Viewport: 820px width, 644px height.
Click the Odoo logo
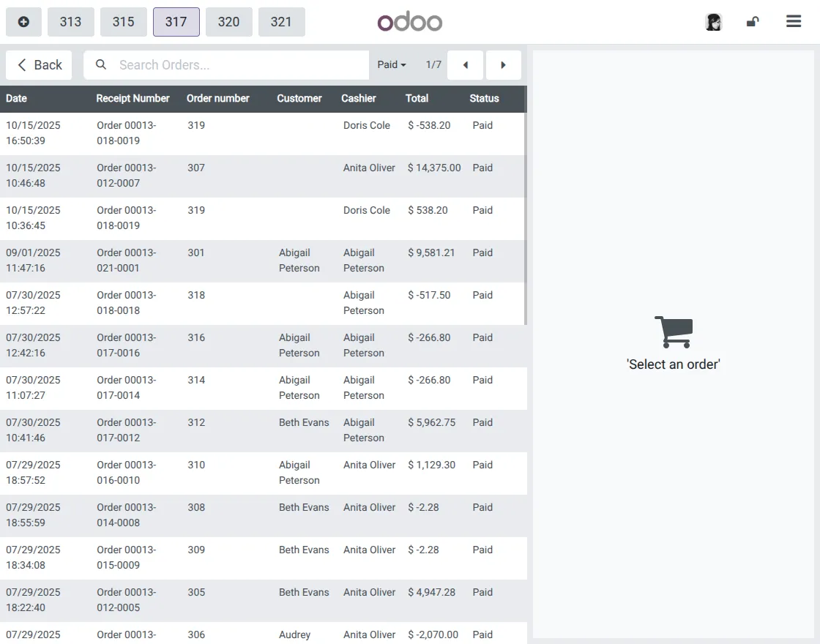(x=409, y=22)
